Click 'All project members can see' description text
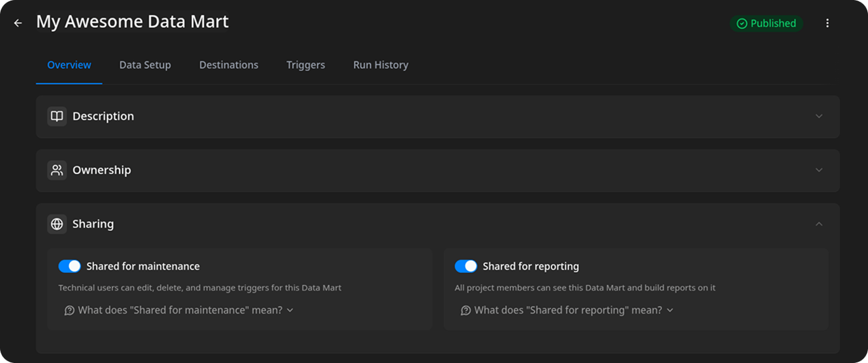The image size is (868, 363). coord(585,288)
